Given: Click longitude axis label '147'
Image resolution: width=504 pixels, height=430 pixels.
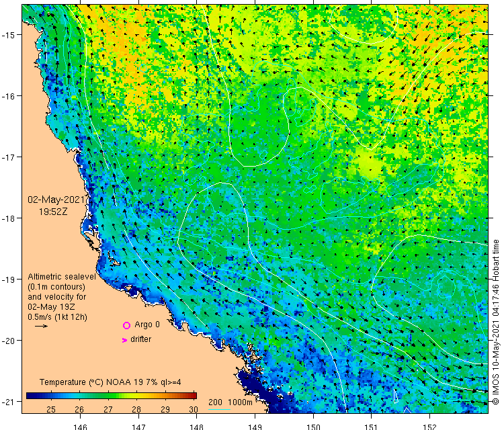Looking at the screenshot, I should tap(138, 427).
